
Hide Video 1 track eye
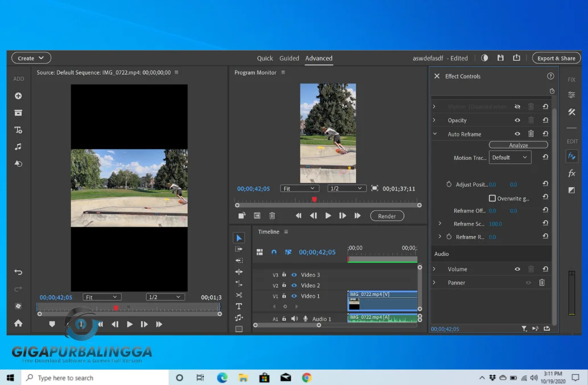tap(294, 296)
